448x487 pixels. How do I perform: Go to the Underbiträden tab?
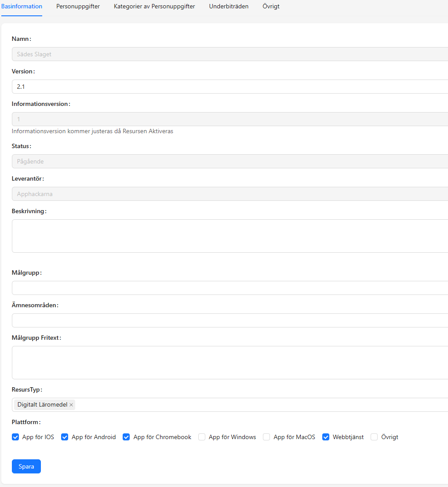pos(229,6)
